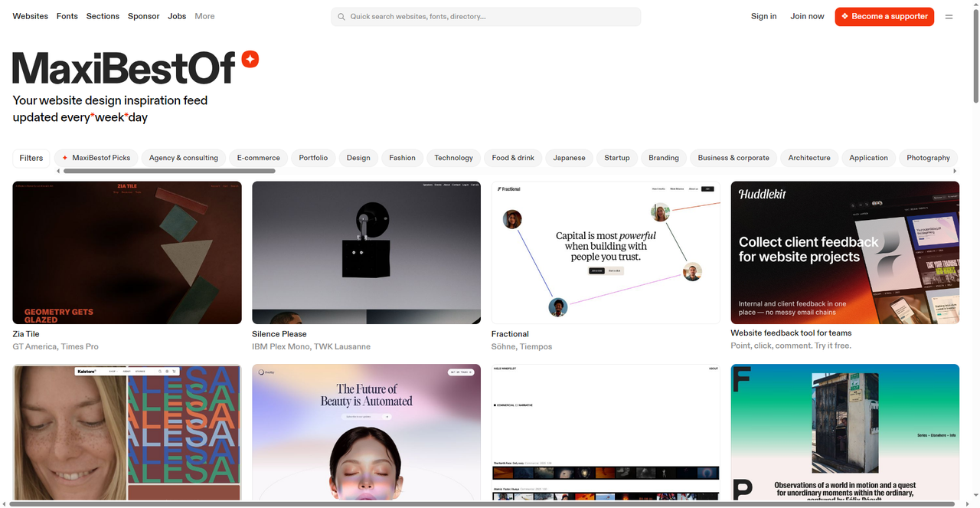
Task: Click the star icon in Become a supporter
Action: pos(844,16)
